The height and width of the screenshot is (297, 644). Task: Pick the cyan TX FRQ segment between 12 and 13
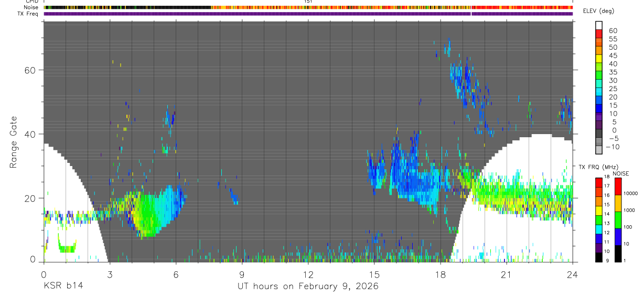(x=599, y=228)
